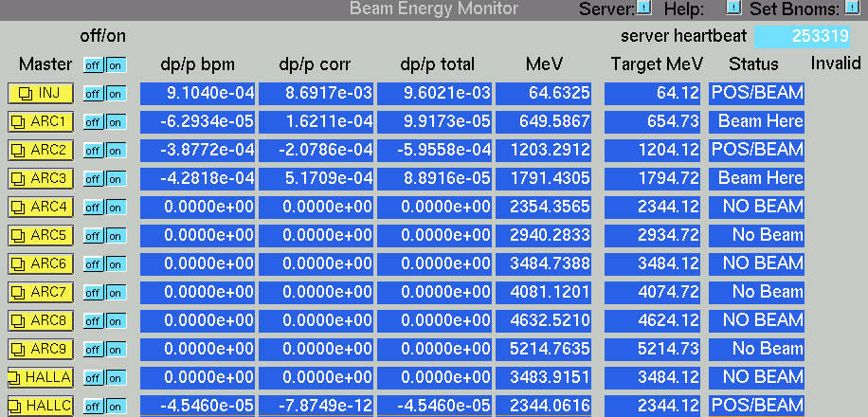
Task: Switch ARC1 row to off
Action: pos(94,122)
